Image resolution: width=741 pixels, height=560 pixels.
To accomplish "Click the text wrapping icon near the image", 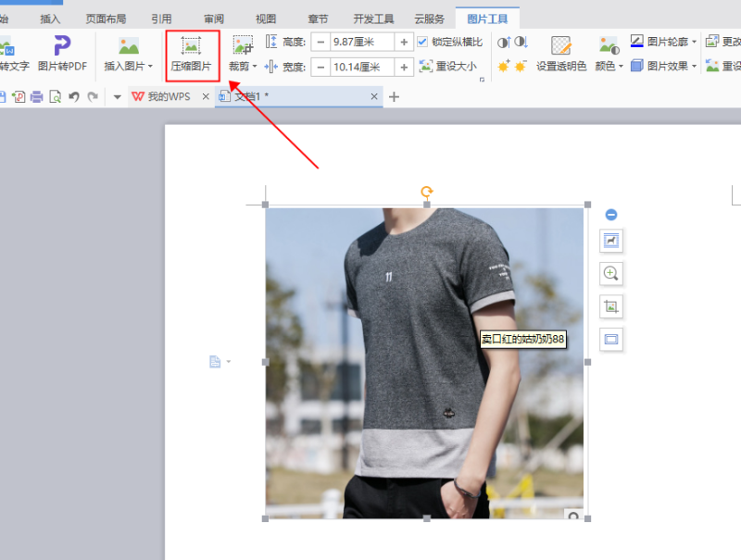I will tap(612, 241).
